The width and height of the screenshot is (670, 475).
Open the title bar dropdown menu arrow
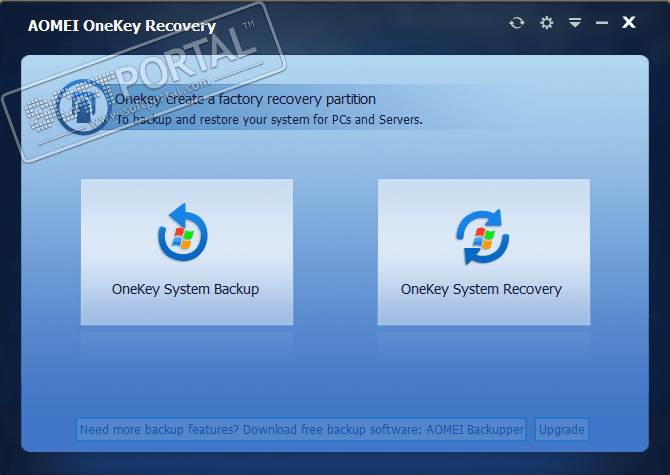coord(575,22)
